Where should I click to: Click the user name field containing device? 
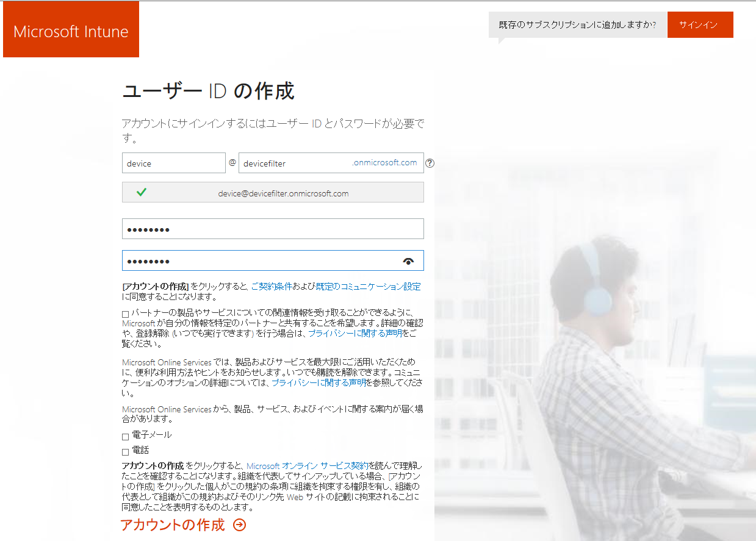[x=174, y=163]
